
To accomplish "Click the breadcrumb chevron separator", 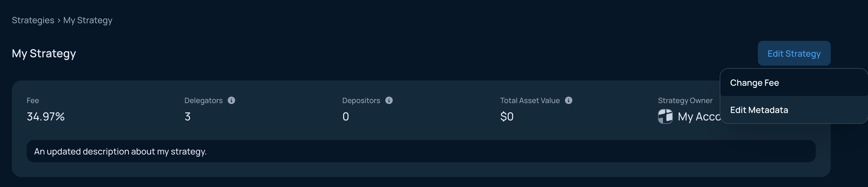I will 59,20.
